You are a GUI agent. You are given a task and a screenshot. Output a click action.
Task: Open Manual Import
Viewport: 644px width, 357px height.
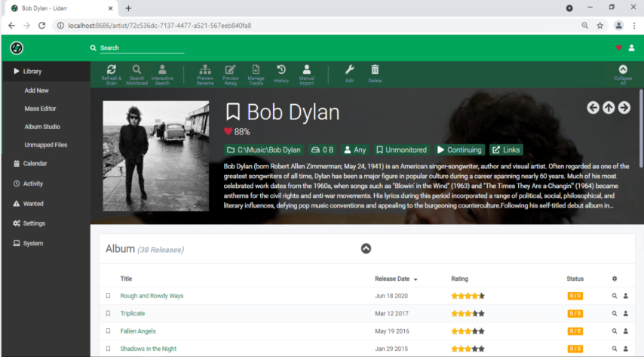coord(307,75)
